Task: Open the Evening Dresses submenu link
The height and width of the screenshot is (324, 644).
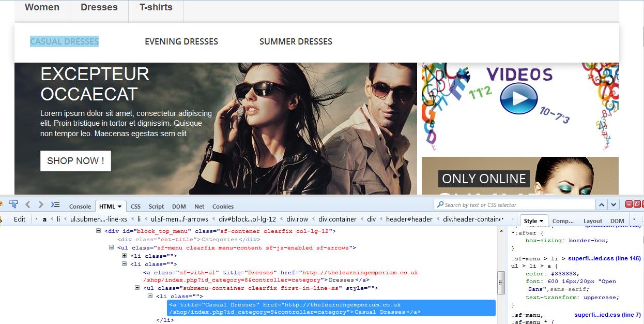Action: coord(181,41)
